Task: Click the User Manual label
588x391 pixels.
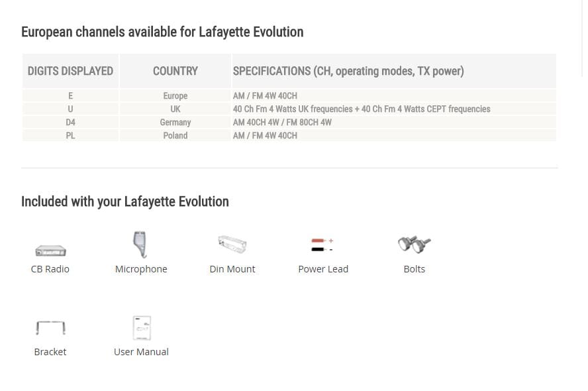Action: pos(141,352)
